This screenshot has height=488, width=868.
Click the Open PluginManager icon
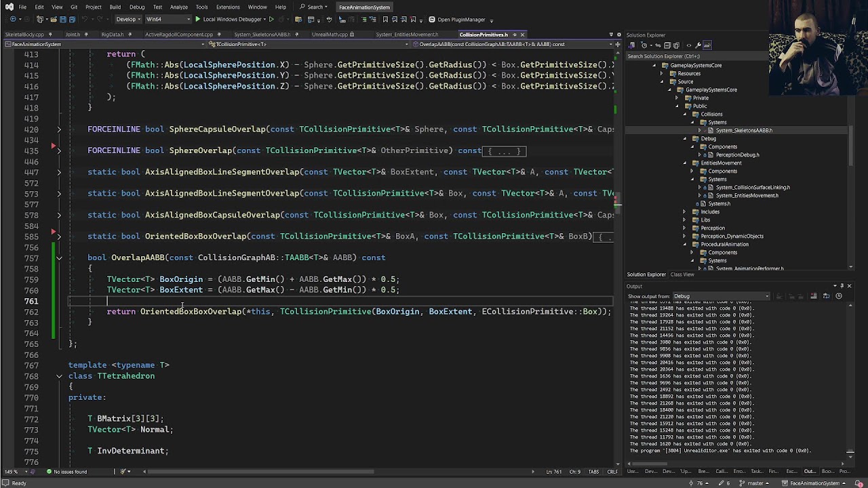coord(433,19)
